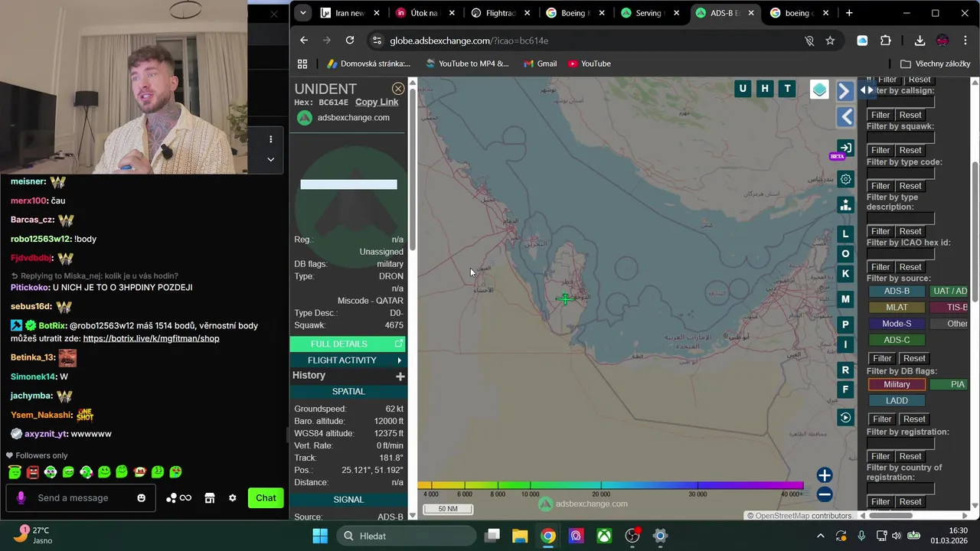Image resolution: width=980 pixels, height=551 pixels.
Task: Click the left chevron sidebar arrow
Action: [x=845, y=116]
